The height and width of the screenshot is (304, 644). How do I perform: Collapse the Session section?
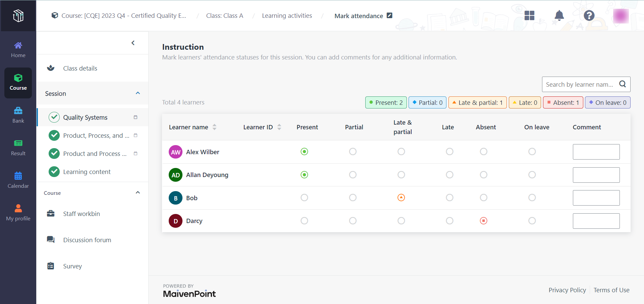tap(138, 93)
